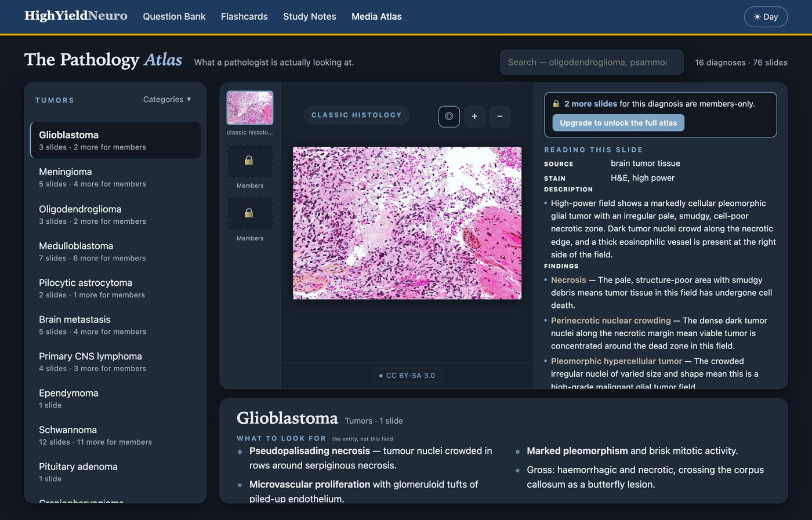Viewport: 812px width, 520px height.
Task: Choose Medulloblastoma from the list
Action: point(115,252)
